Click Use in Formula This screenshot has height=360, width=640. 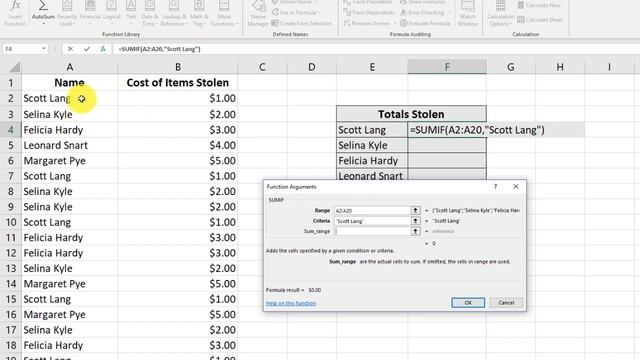click(296, 13)
